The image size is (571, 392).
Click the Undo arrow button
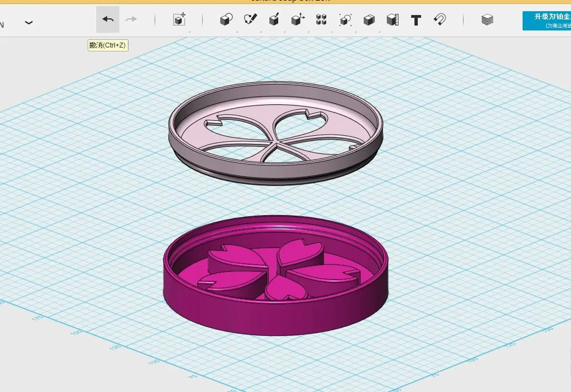108,20
